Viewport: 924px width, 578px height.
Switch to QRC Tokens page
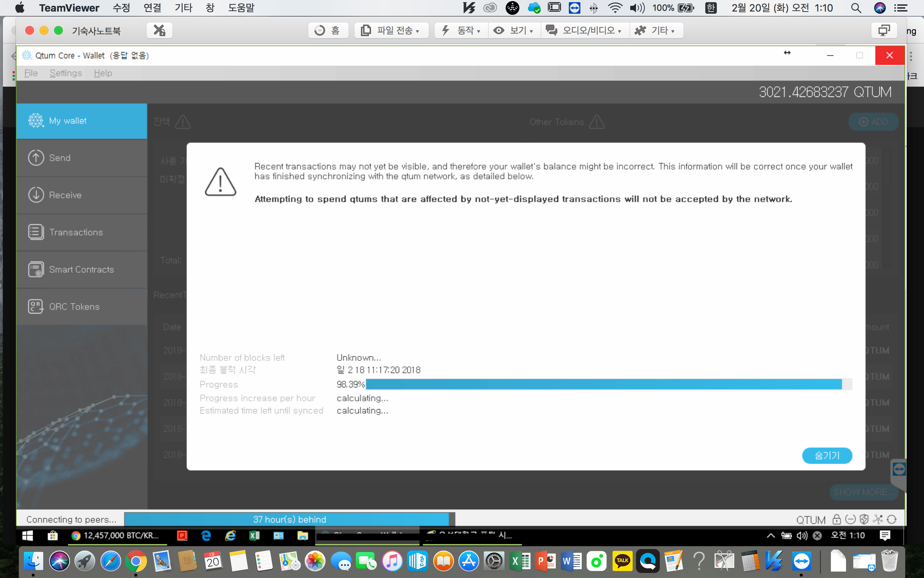point(82,307)
